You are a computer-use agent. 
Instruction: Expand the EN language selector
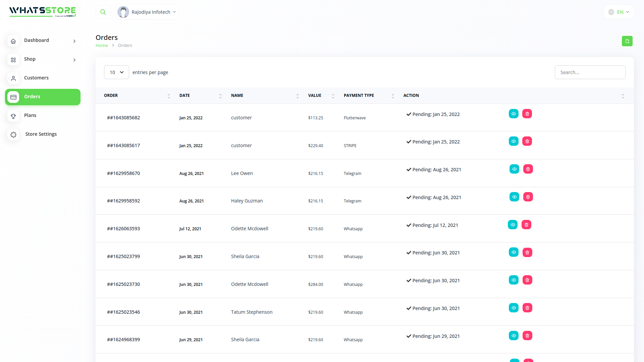click(x=619, y=12)
